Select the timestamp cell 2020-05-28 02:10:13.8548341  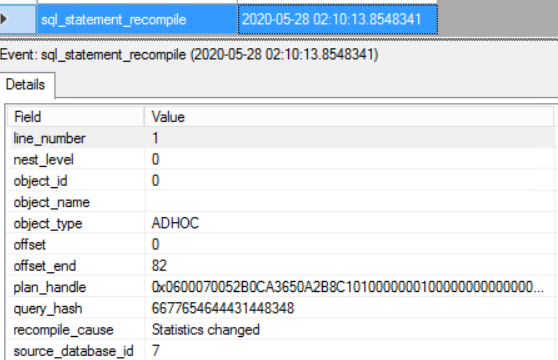338,19
